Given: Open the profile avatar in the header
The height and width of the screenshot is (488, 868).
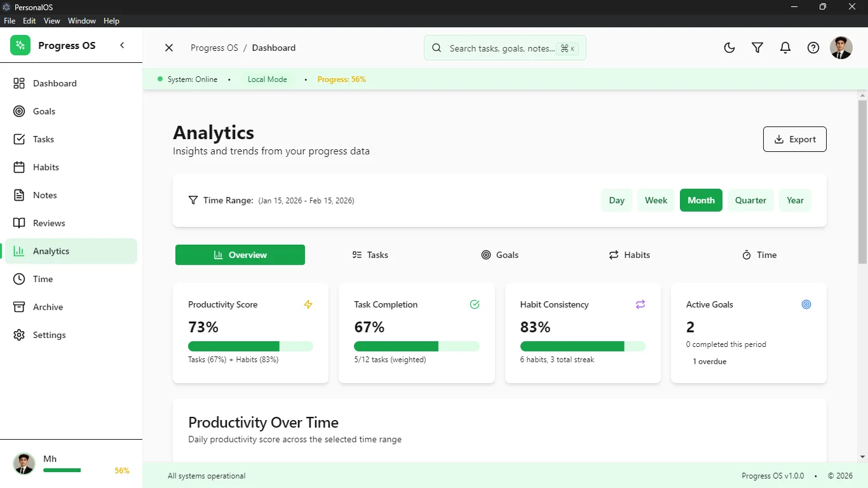Looking at the screenshot, I should click(841, 48).
